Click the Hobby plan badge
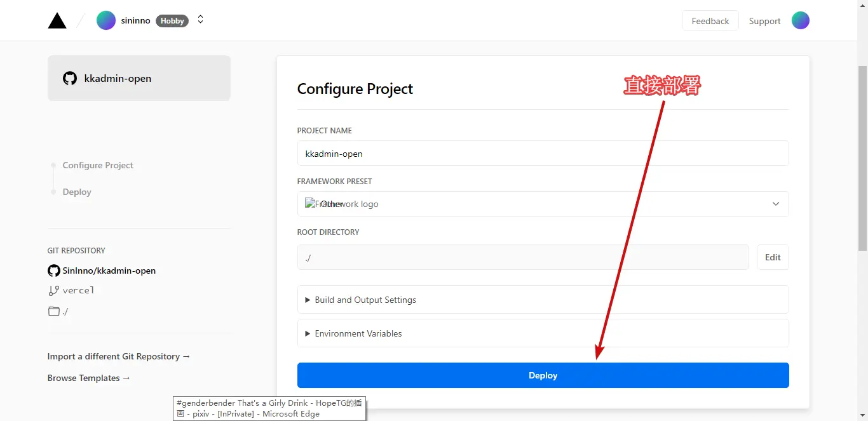This screenshot has width=868, height=421. pyautogui.click(x=172, y=21)
